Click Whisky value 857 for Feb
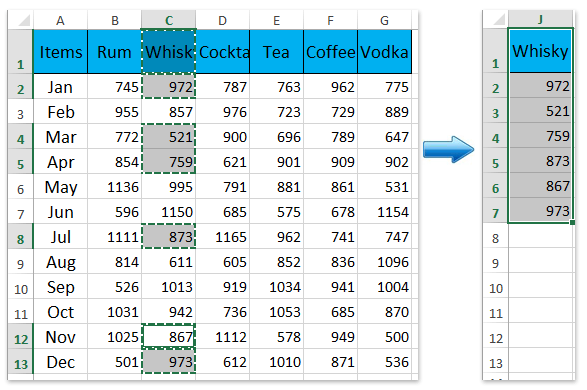Screen dimensions: 587x390 168,112
